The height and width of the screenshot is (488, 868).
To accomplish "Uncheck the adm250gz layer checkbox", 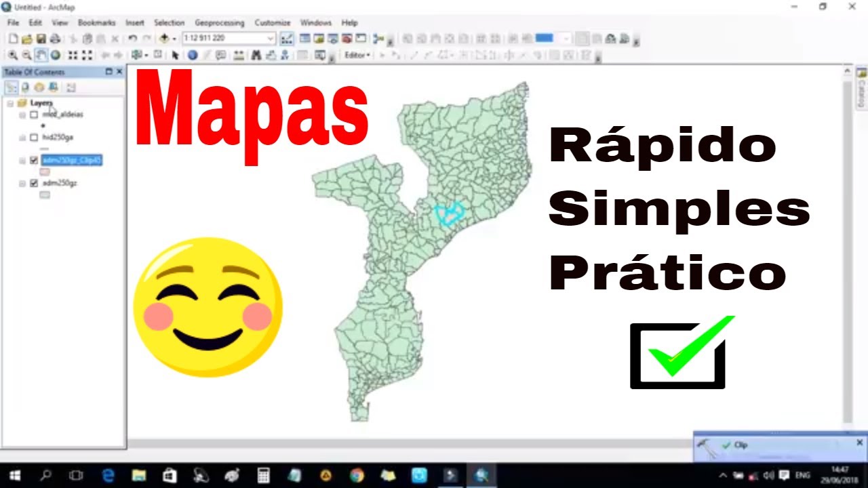I will (x=34, y=184).
